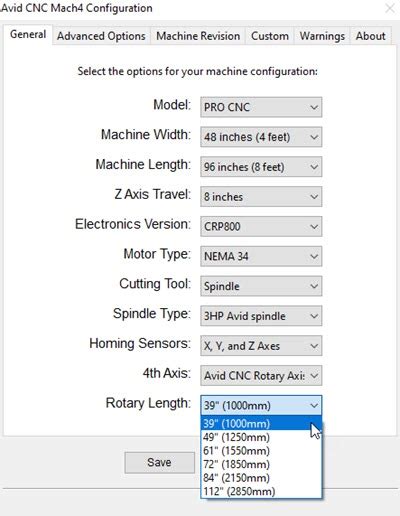This screenshot has width=400, height=516.
Task: Pick the 72" (1850mm) rotary length
Action: pos(261,464)
